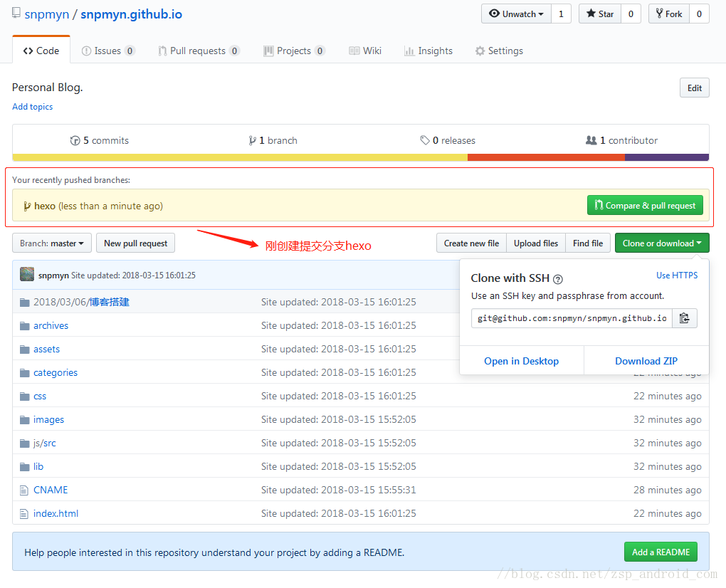Click Use HTTPS link
The width and height of the screenshot is (726, 588).
click(x=676, y=275)
